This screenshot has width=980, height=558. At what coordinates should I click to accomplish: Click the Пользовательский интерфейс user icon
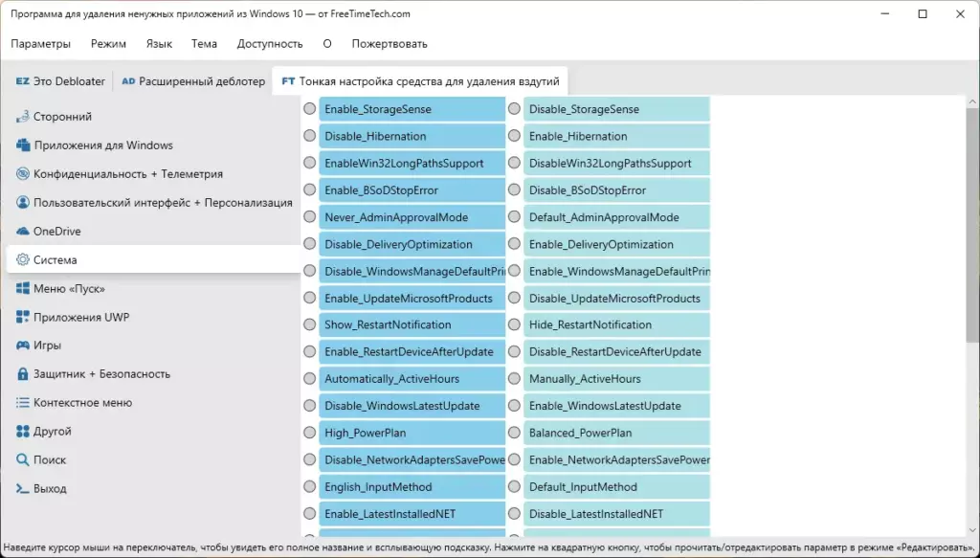(23, 203)
